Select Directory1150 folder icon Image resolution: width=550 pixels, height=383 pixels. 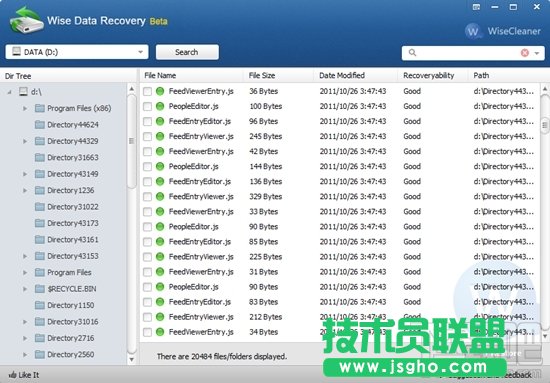pyautogui.click(x=40, y=305)
